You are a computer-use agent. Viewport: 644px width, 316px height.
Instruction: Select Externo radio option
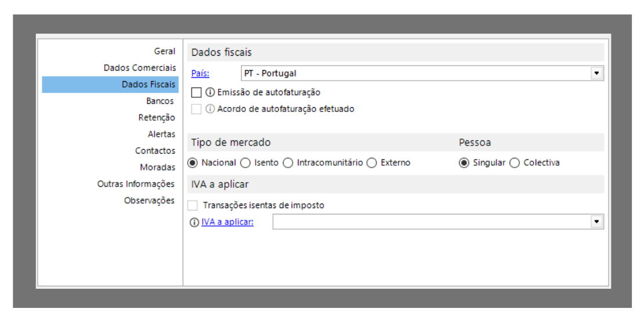(x=372, y=163)
